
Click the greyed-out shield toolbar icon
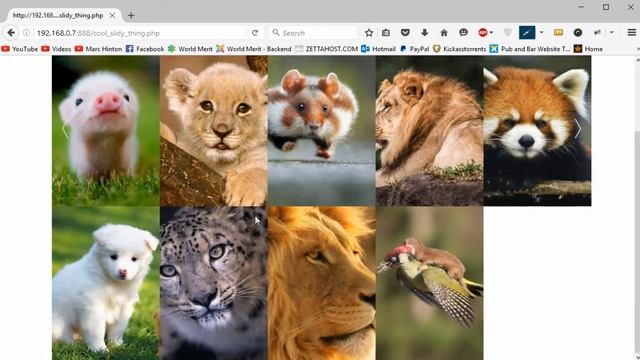[x=508, y=33]
